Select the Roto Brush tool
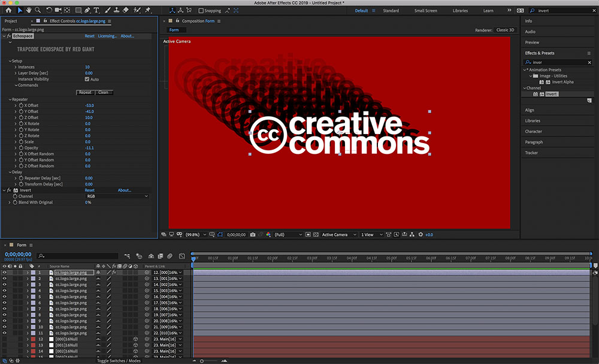 click(x=137, y=10)
